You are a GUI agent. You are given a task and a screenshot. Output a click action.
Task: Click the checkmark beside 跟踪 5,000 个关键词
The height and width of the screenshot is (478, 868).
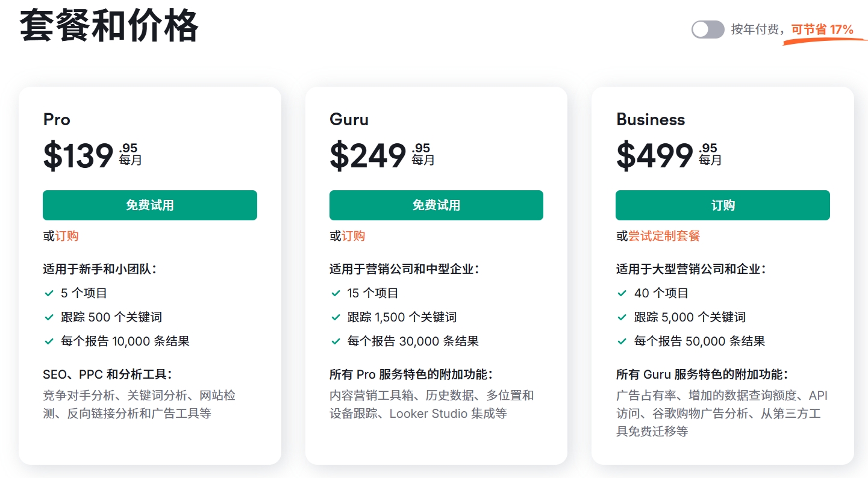click(622, 317)
